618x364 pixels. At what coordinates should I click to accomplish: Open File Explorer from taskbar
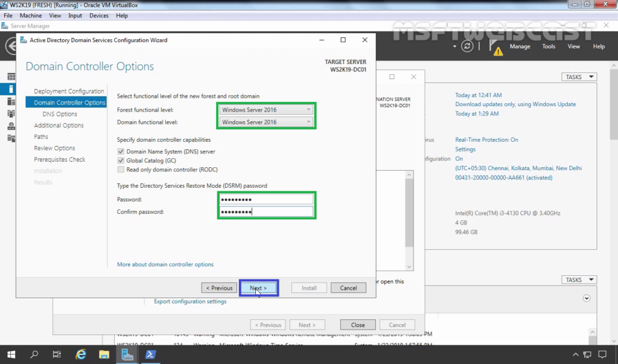[x=104, y=354]
